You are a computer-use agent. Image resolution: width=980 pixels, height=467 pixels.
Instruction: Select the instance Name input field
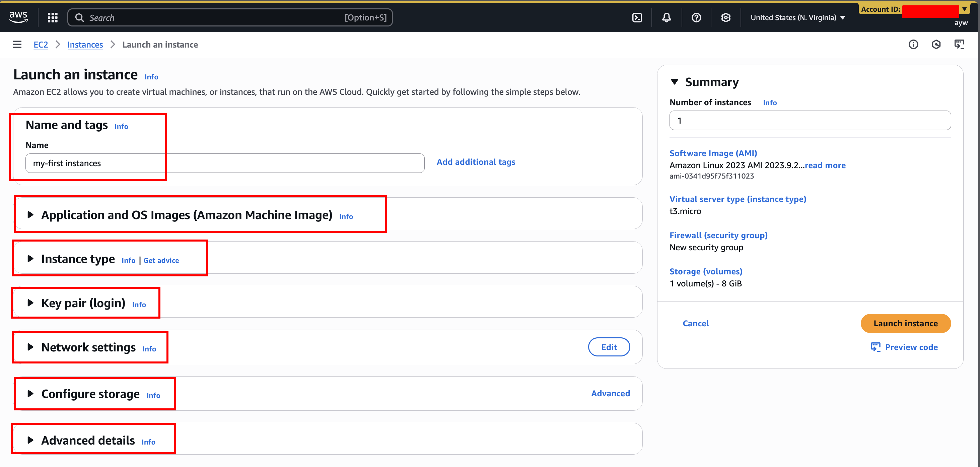coord(224,163)
